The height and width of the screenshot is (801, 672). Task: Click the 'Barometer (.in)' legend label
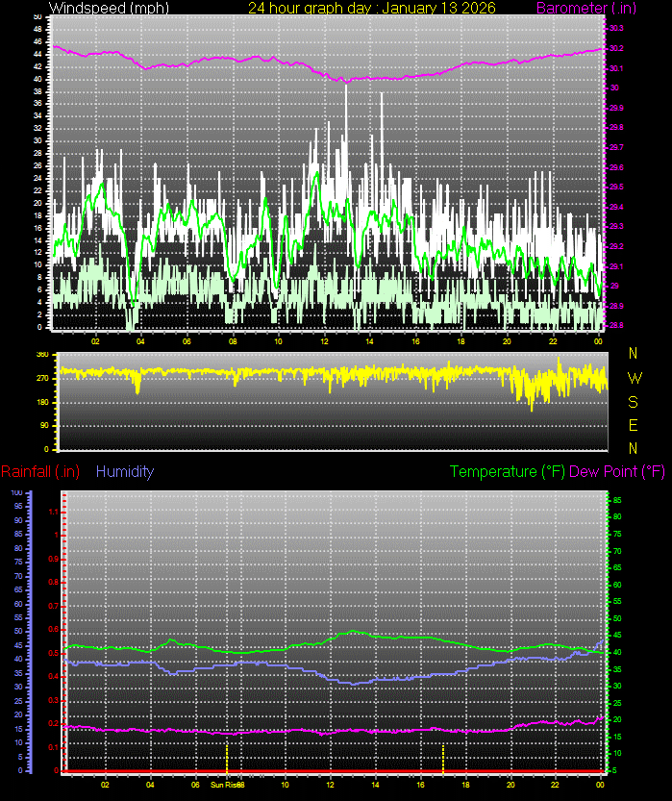pyautogui.click(x=586, y=8)
